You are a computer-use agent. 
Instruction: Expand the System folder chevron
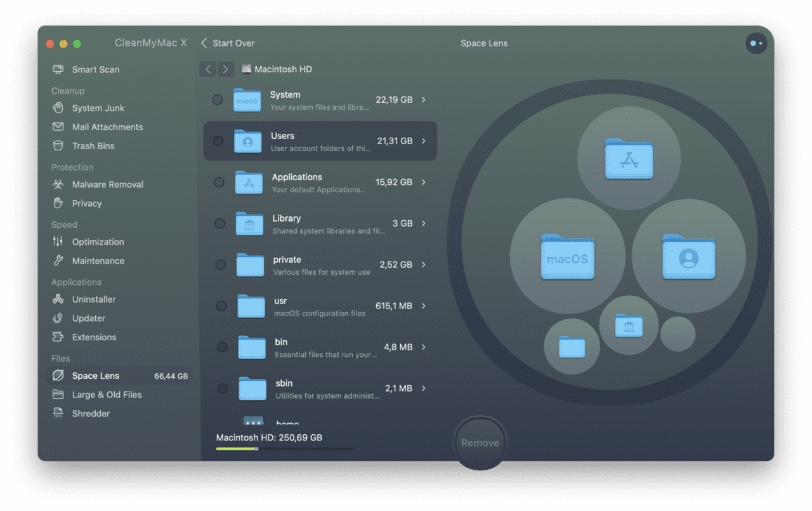pyautogui.click(x=424, y=100)
